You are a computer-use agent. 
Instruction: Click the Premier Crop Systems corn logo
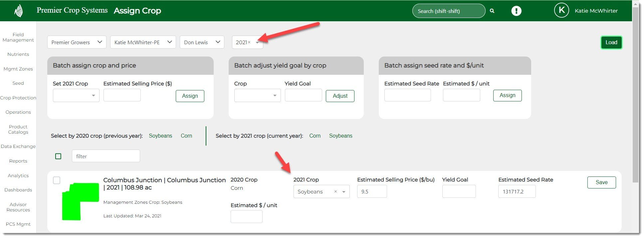coord(19,11)
